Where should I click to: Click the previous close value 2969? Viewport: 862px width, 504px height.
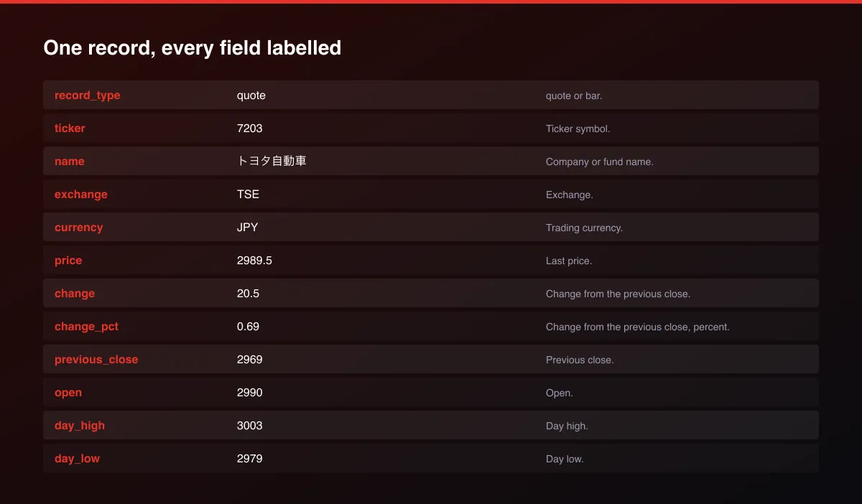coord(250,360)
